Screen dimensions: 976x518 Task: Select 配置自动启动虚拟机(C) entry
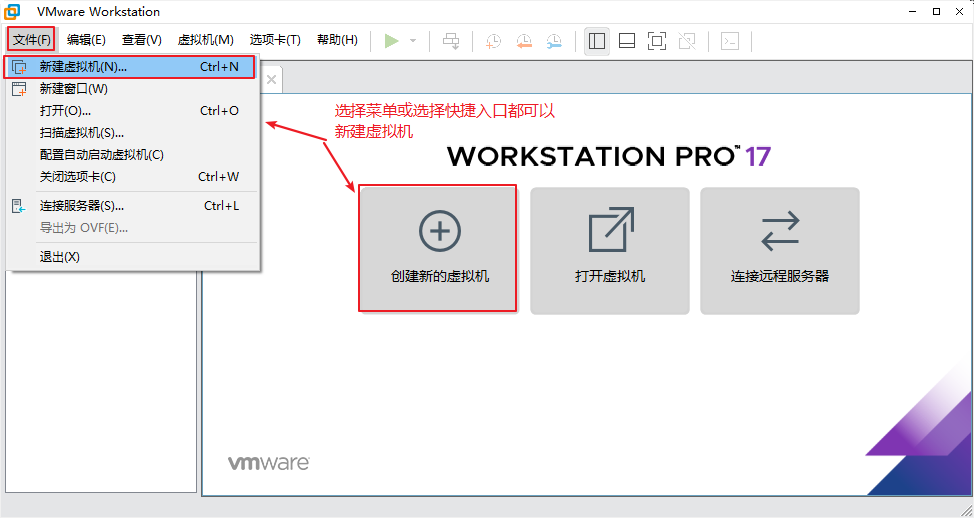point(132,154)
